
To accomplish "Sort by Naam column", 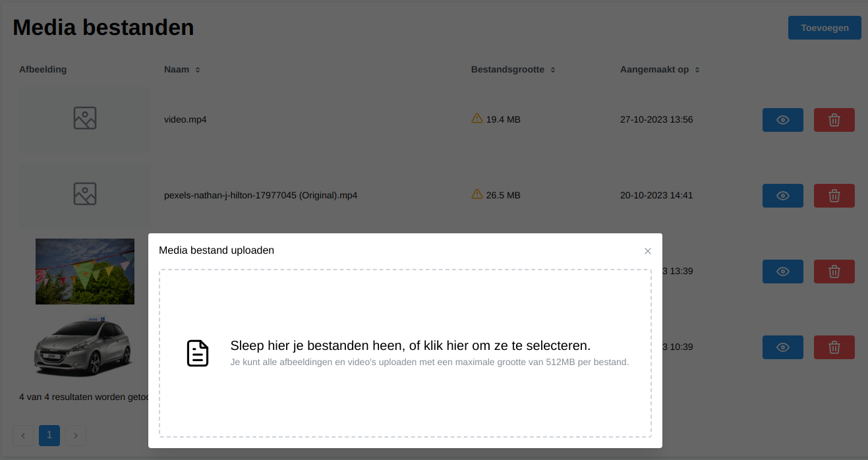I will point(197,70).
